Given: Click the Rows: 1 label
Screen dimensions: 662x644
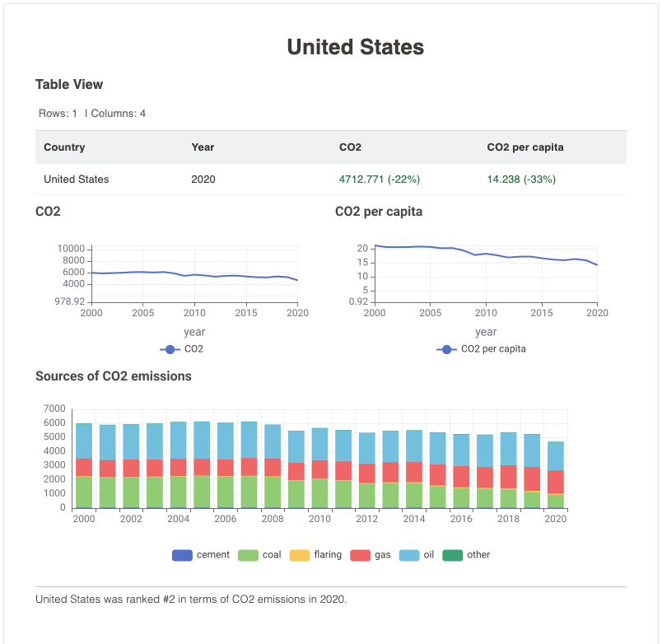Looking at the screenshot, I should [x=58, y=113].
